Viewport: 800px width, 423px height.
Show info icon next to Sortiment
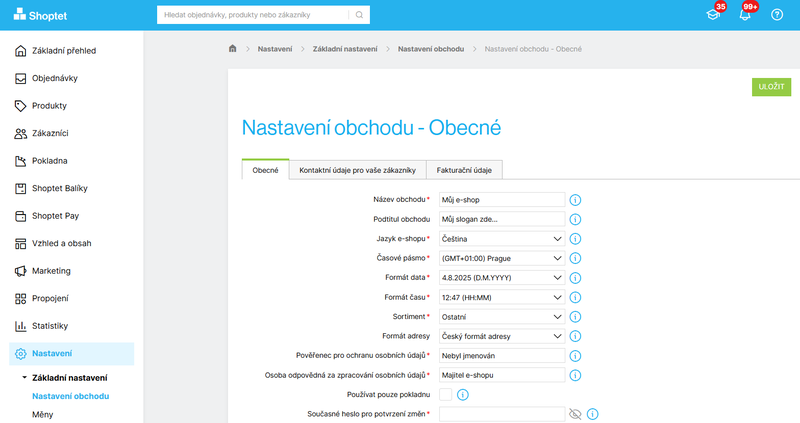(575, 316)
